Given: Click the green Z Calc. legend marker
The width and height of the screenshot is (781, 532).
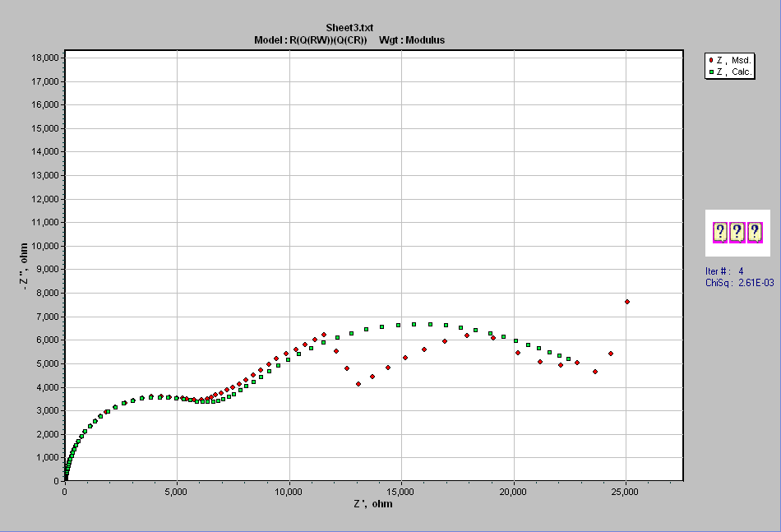Looking at the screenshot, I should tap(711, 72).
